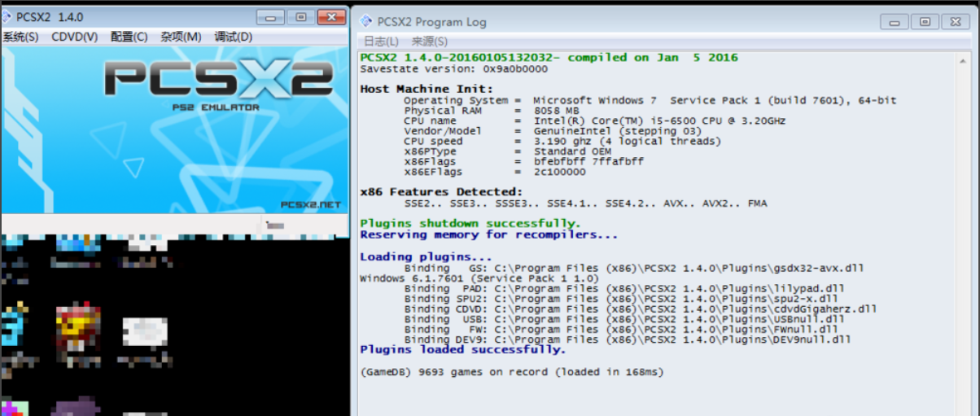980x416 pixels.
Task: Minimize the PCSX2 1.4.0 main window
Action: 270,17
